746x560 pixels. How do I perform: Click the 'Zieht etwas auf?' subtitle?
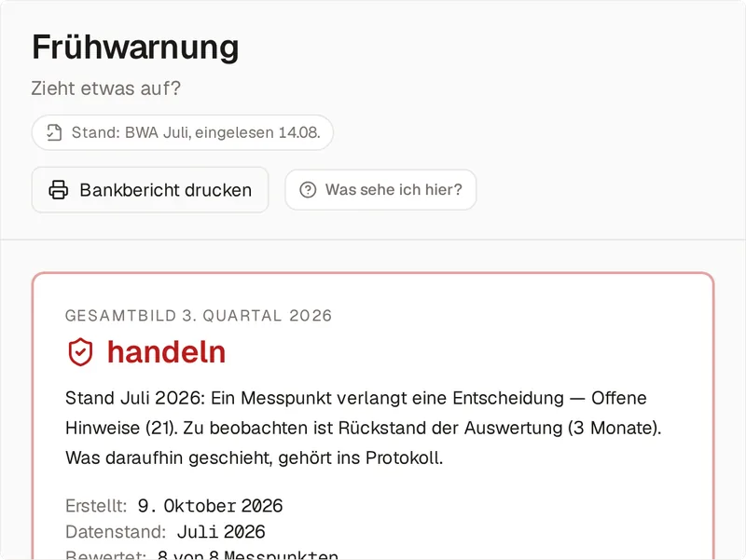[x=106, y=89]
